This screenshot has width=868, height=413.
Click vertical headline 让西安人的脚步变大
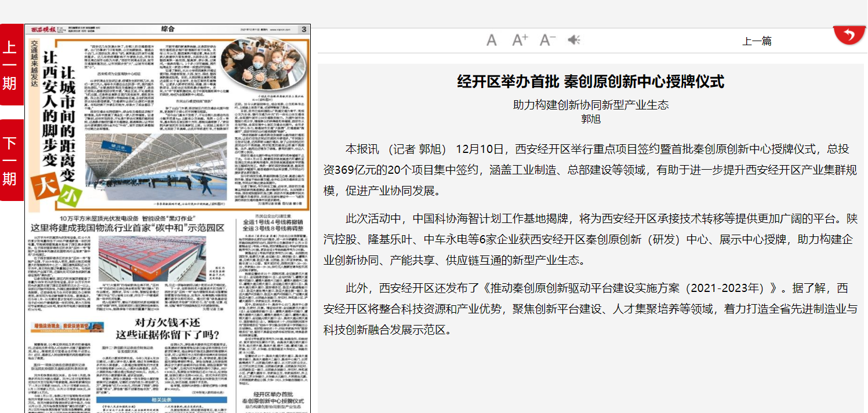pyautogui.click(x=50, y=110)
